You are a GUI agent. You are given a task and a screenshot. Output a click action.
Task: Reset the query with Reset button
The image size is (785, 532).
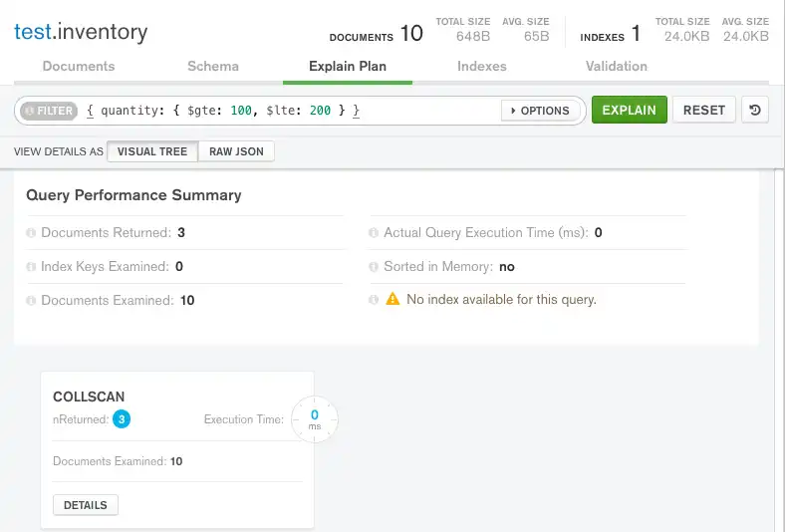(x=703, y=110)
